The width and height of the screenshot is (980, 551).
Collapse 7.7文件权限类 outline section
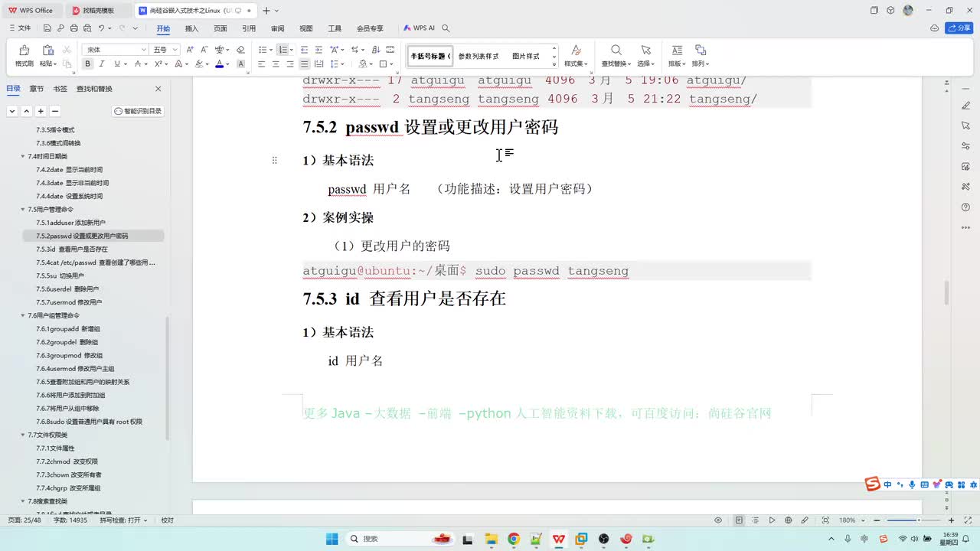pos(23,435)
